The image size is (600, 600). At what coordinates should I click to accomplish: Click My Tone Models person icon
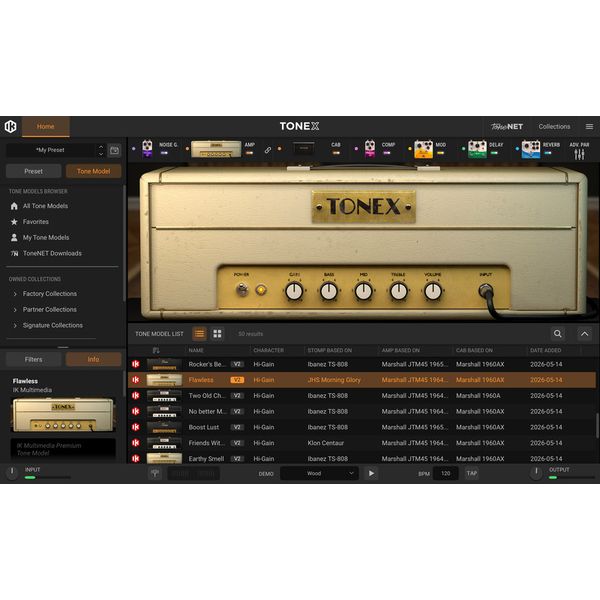[14, 238]
